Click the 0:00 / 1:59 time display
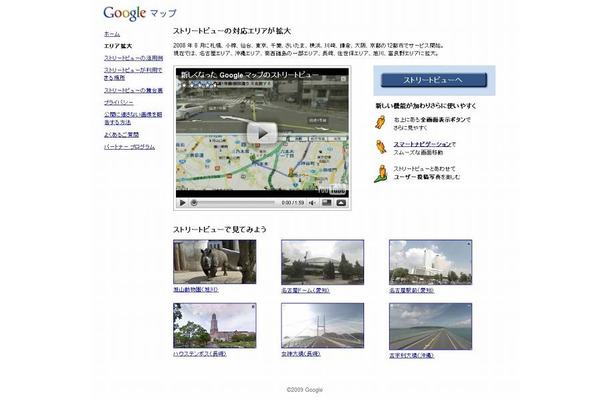Screen dimensions: 610x400 293,203
